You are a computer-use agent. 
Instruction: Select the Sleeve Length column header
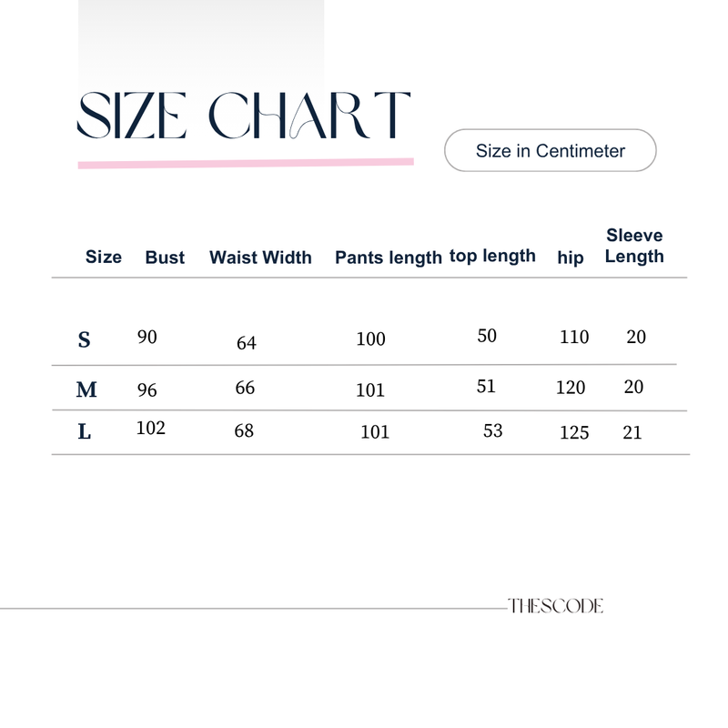click(634, 246)
